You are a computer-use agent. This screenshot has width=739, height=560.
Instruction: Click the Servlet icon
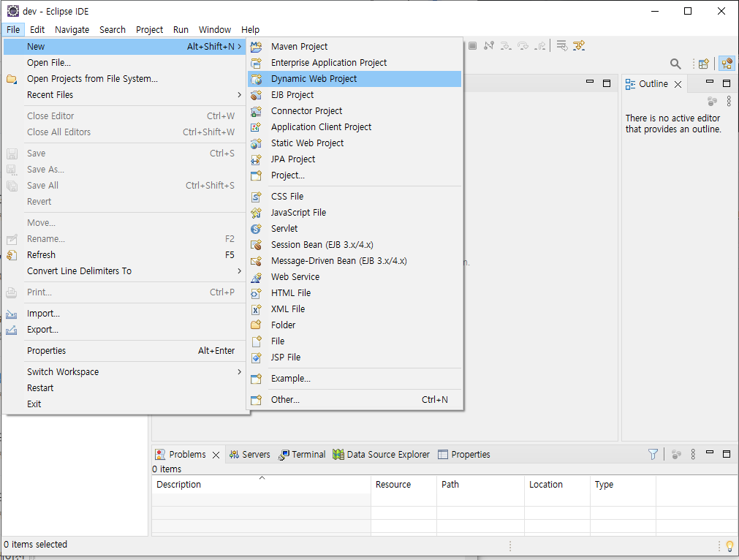point(256,229)
